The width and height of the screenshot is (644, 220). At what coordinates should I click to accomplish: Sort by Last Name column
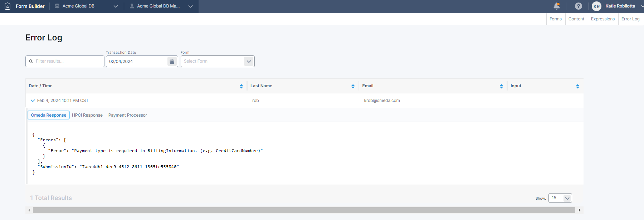pos(353,86)
